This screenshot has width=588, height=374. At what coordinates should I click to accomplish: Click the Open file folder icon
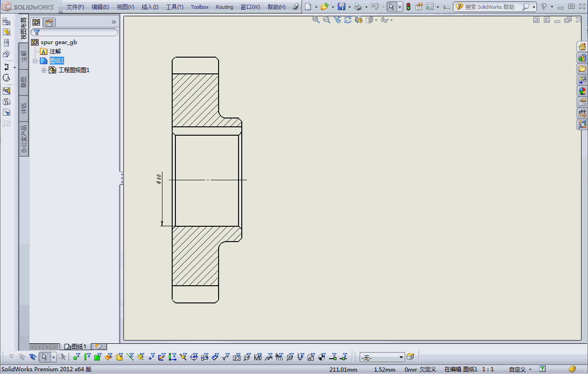pos(324,7)
